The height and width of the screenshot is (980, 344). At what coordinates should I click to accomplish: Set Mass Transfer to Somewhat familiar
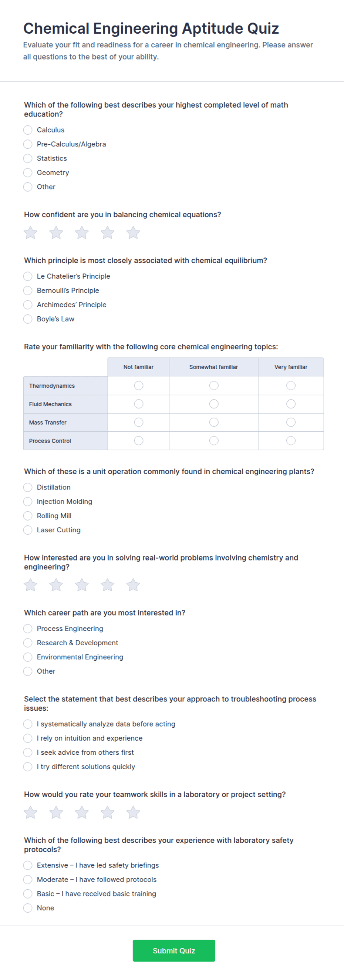click(x=214, y=422)
